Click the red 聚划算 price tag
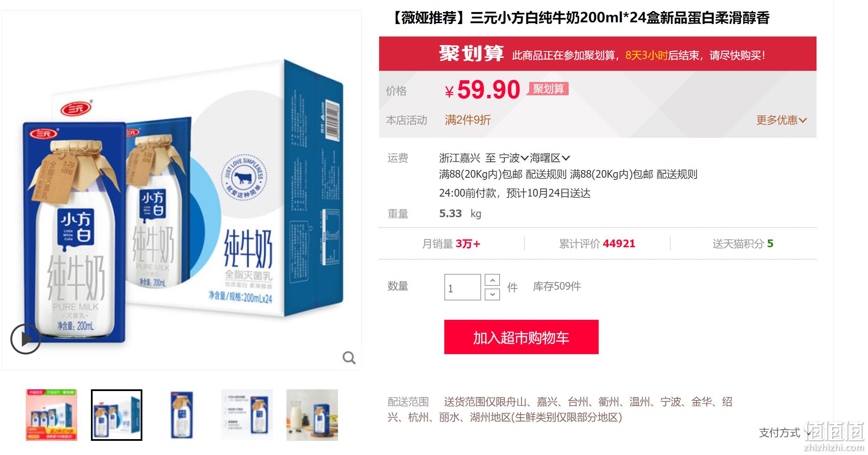 [548, 89]
